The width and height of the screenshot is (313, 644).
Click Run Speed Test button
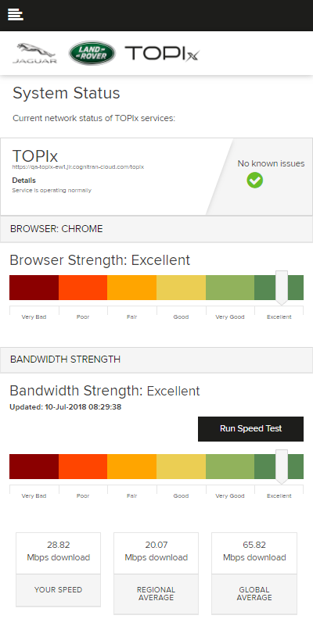(x=250, y=429)
